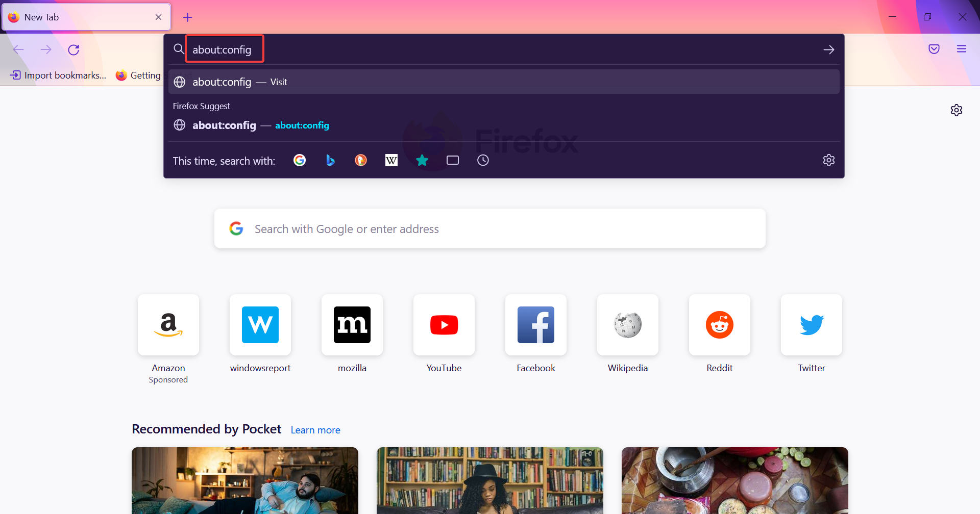Search with DuckDuckGo engine icon
This screenshot has height=514, width=980.
click(361, 160)
